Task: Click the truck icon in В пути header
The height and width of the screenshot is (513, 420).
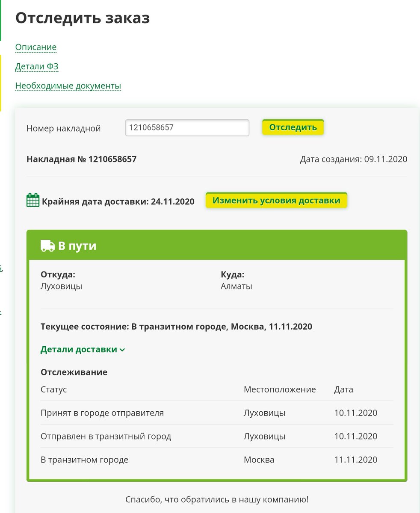Action: pyautogui.click(x=47, y=246)
